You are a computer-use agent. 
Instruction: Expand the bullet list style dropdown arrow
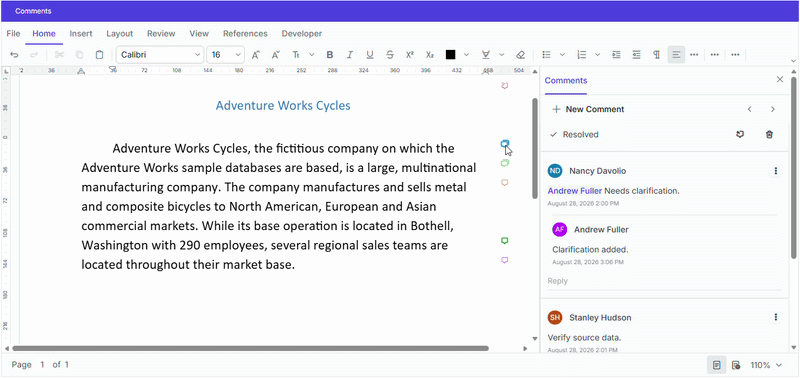[x=562, y=55]
